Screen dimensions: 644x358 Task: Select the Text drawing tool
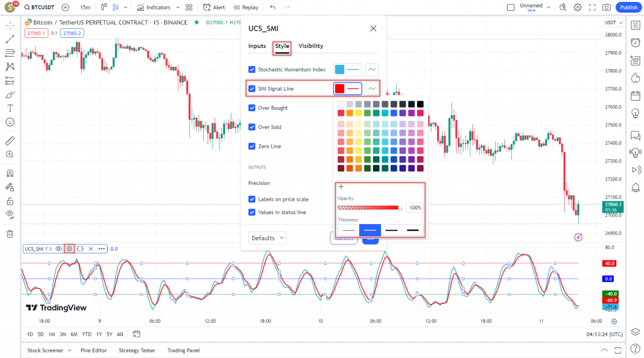pos(9,108)
